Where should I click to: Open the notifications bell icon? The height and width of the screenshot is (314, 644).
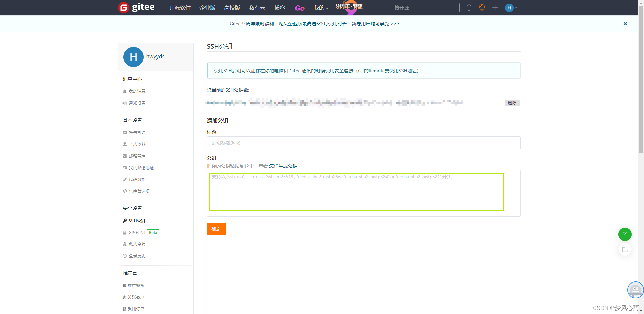(x=469, y=8)
